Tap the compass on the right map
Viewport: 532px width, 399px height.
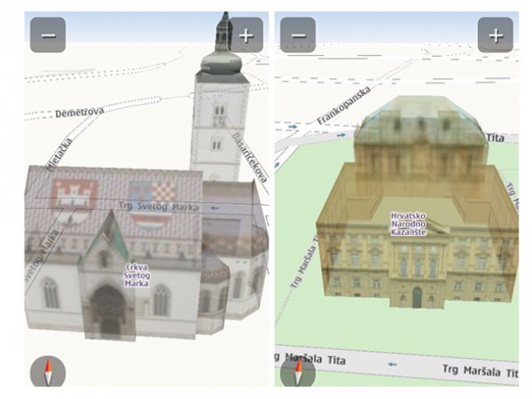(298, 372)
